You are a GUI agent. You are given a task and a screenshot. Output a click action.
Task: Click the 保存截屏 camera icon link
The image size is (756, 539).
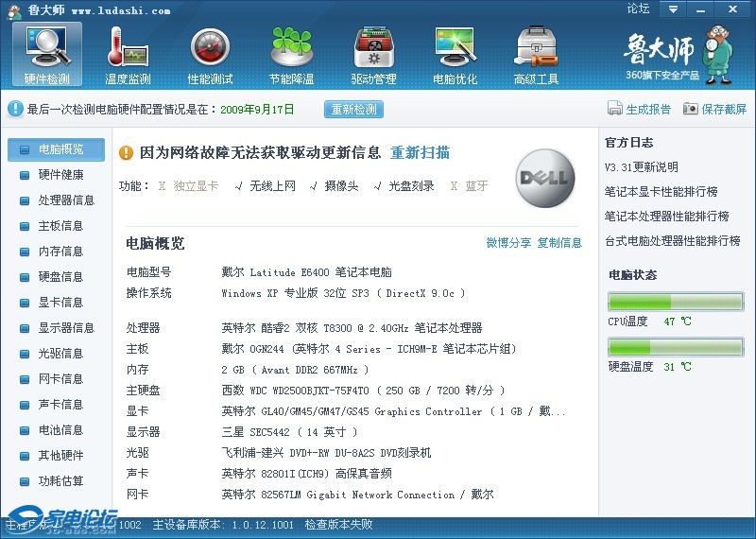714,109
